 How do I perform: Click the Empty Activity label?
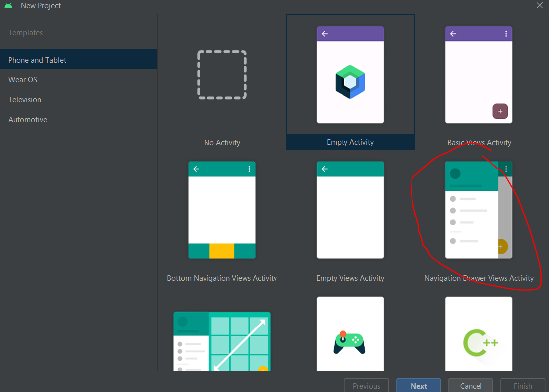pos(350,142)
